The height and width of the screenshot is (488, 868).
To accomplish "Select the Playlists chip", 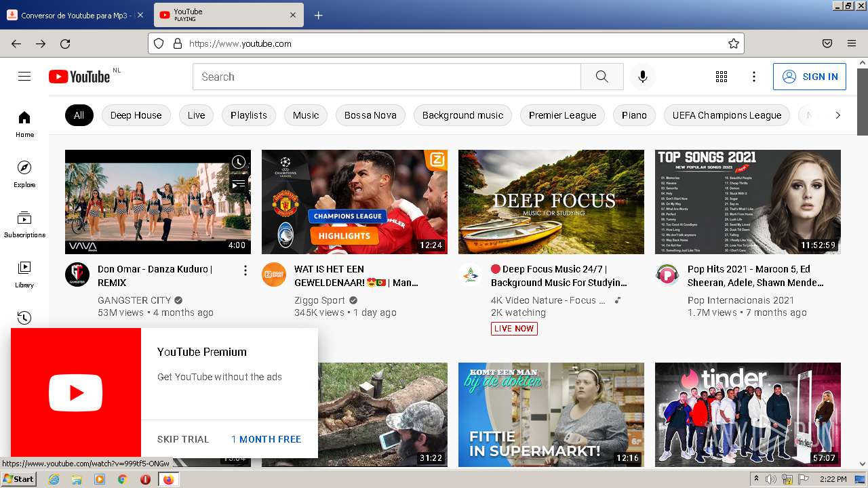I will pyautogui.click(x=249, y=115).
